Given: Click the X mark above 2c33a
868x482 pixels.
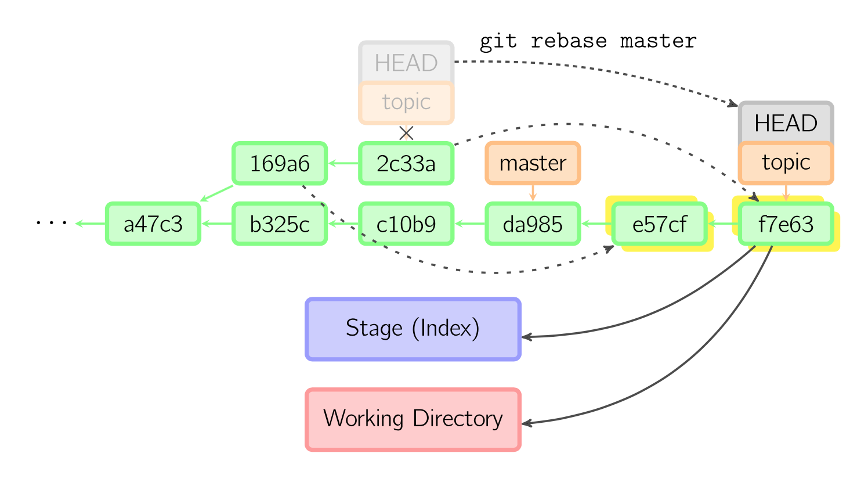Looking at the screenshot, I should pos(406,134).
